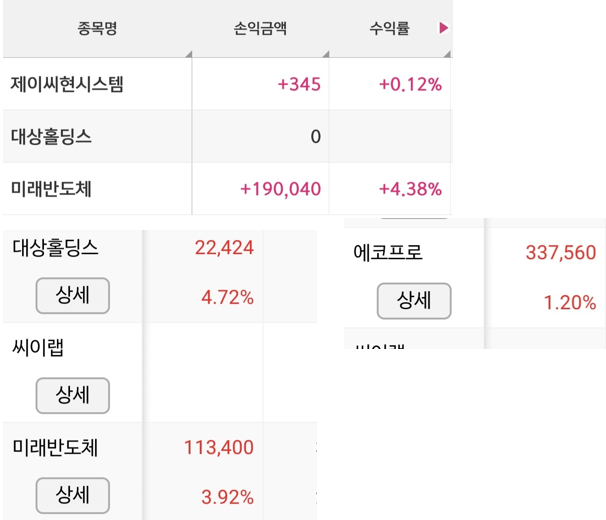Click the +345 profit value
The width and height of the screenshot is (606, 520).
pyautogui.click(x=299, y=84)
